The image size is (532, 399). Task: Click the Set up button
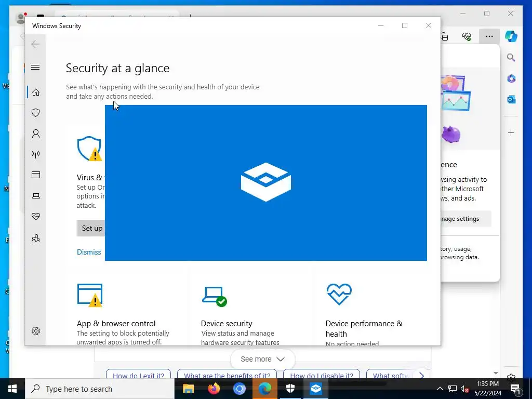tap(91, 229)
